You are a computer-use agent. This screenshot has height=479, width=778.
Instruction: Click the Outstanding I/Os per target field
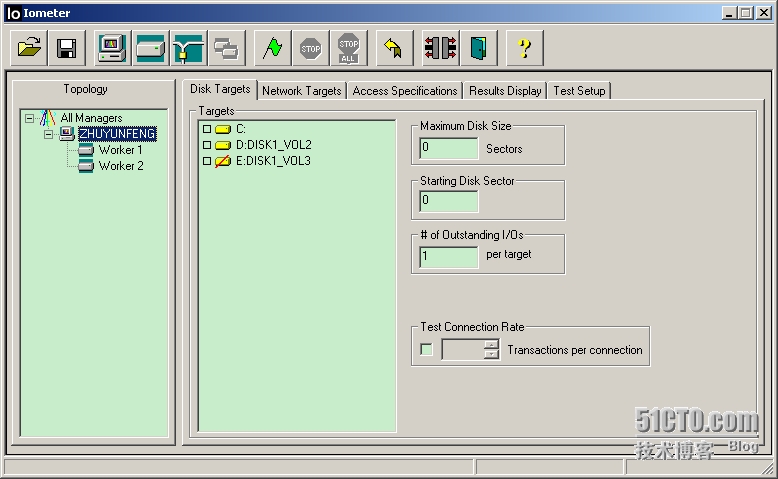(449, 257)
